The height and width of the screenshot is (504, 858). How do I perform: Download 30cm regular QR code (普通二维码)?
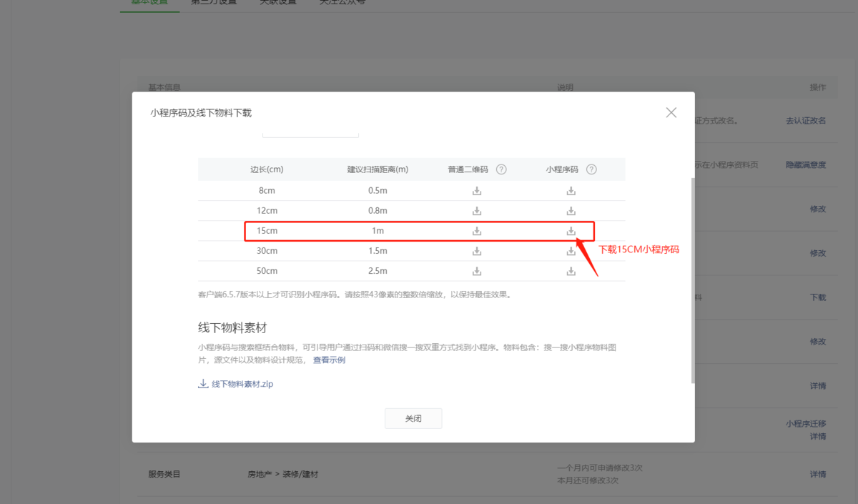(x=477, y=251)
